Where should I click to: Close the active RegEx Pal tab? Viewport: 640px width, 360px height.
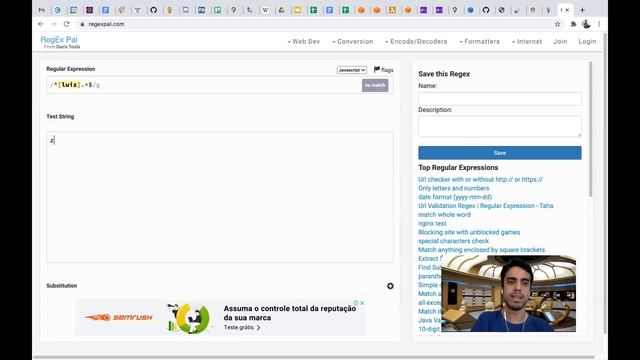[x=567, y=10]
